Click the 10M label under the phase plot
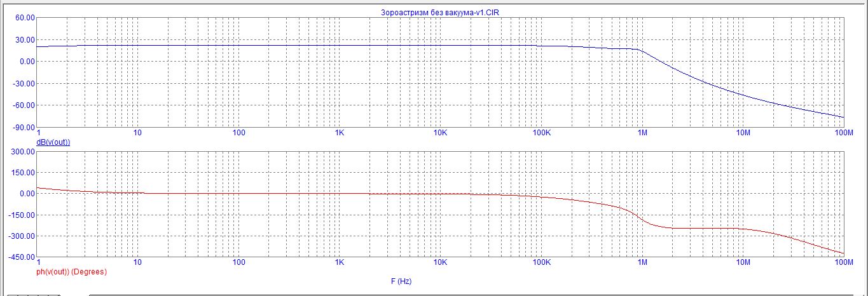The image size is (868, 296). click(x=742, y=262)
